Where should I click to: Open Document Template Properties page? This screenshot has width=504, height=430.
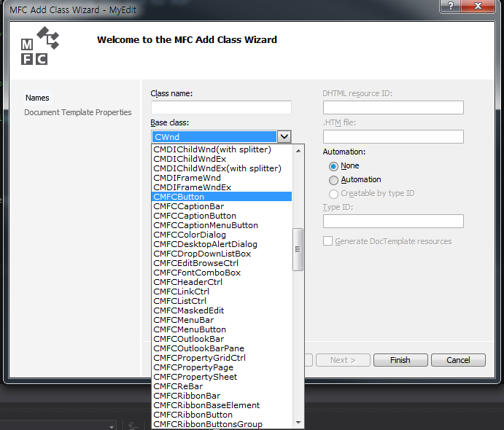[x=78, y=112]
